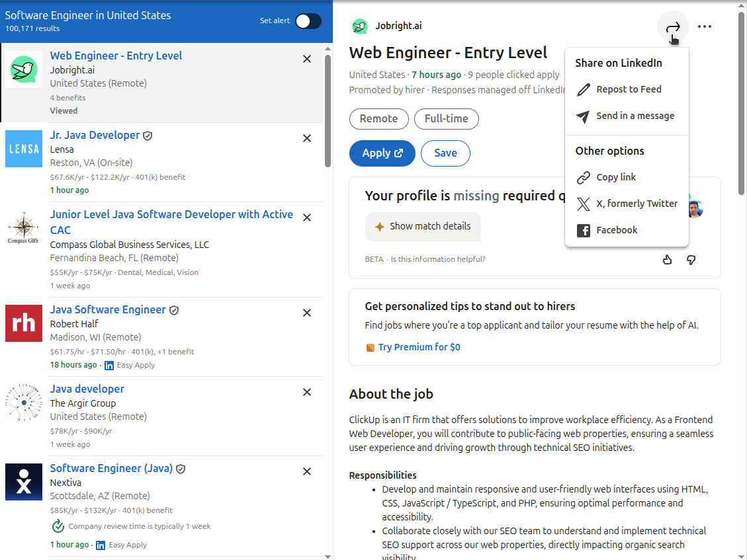Viewport: 747px width, 560px height.
Task: Click the Show match details button
Action: click(423, 227)
